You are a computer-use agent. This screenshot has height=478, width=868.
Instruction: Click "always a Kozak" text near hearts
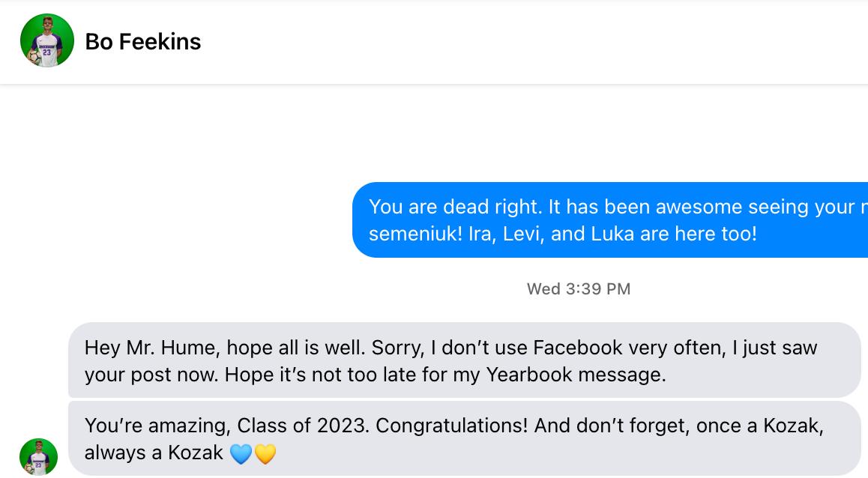tap(154, 453)
